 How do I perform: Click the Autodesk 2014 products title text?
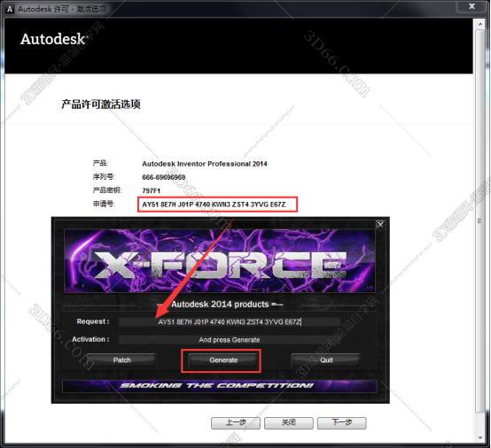click(220, 305)
